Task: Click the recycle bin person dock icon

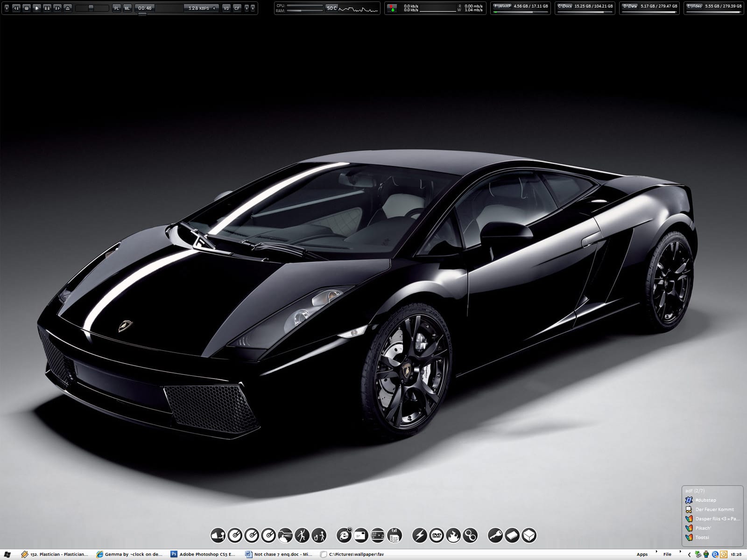Action: point(319,535)
